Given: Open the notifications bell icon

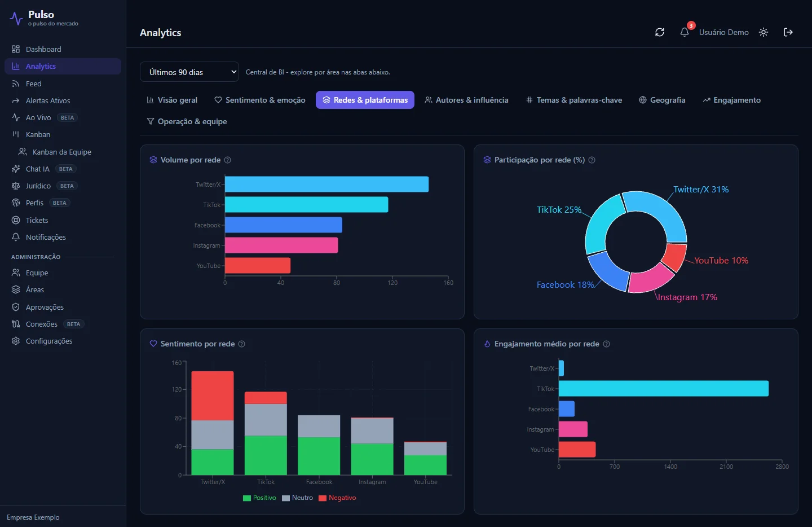Looking at the screenshot, I should click(685, 32).
